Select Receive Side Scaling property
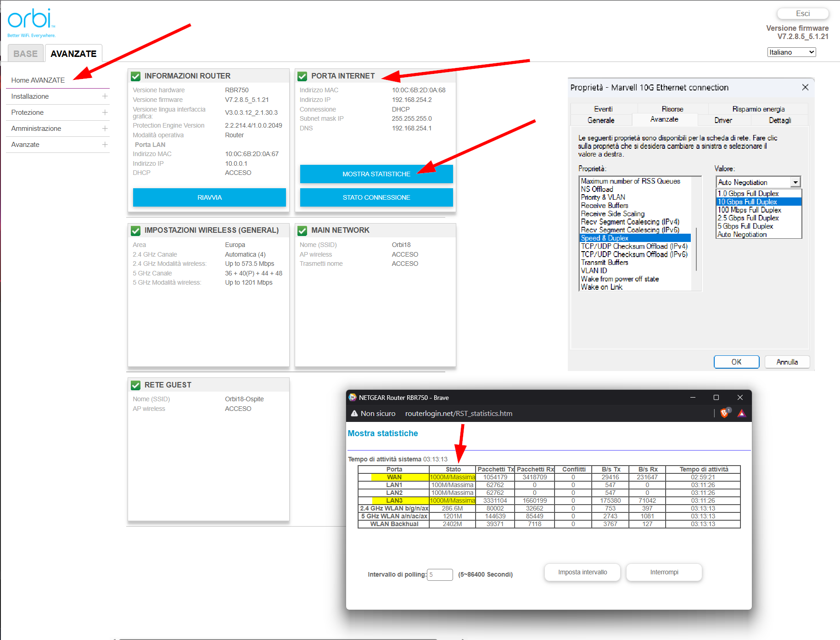Image resolution: width=840 pixels, height=640 pixels. click(x=635, y=213)
